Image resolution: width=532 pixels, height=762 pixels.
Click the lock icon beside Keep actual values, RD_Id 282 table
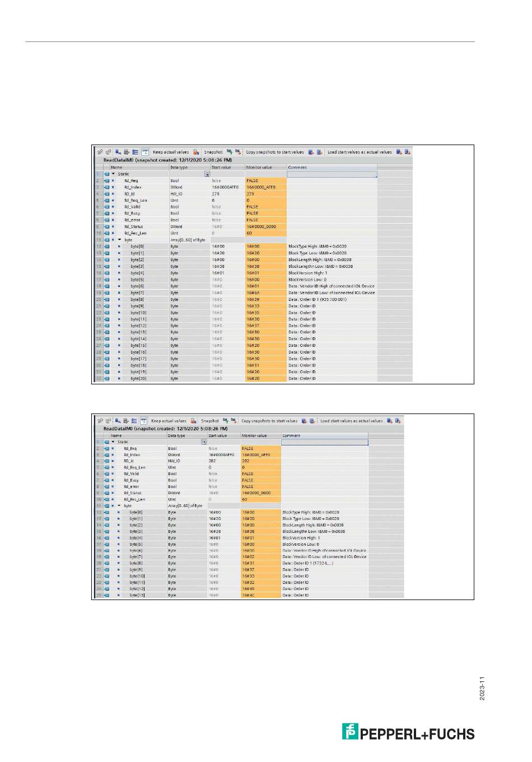click(x=193, y=421)
